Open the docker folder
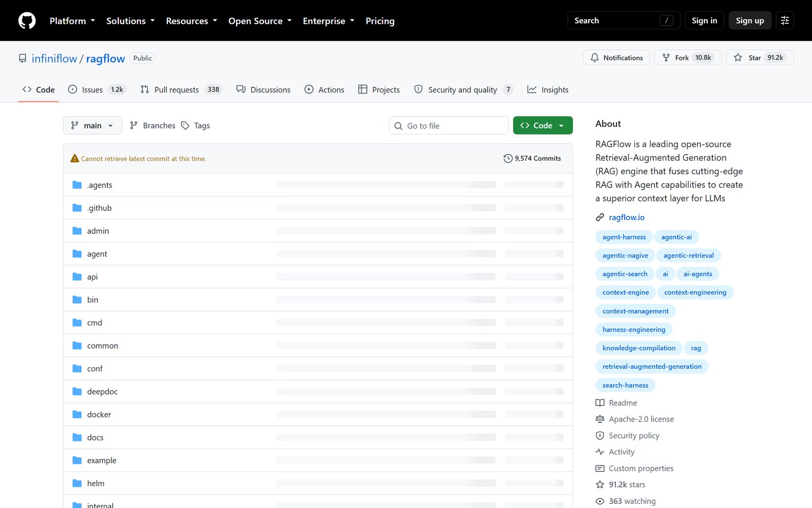This screenshot has width=812, height=508. click(x=99, y=415)
